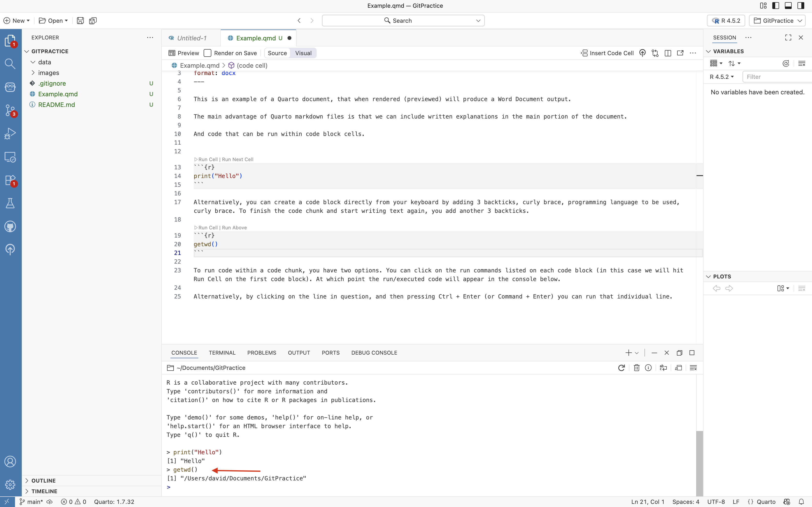Enable Render on Save checkbox
This screenshot has height=507, width=812.
(208, 53)
